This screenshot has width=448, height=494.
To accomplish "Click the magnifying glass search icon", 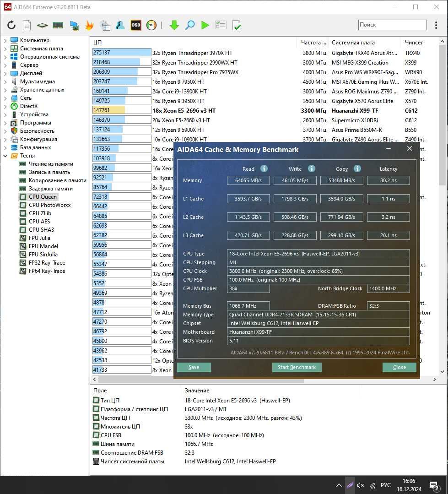I will click(189, 25).
